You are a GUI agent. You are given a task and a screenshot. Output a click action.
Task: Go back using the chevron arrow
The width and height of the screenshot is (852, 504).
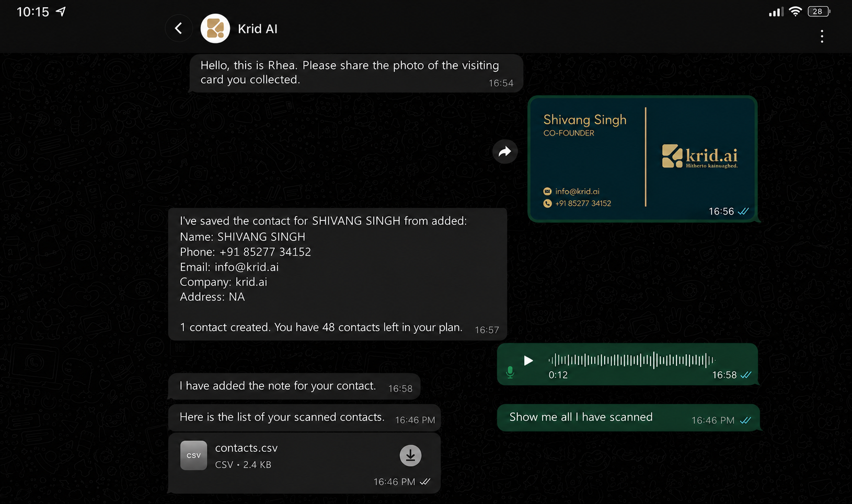point(179,28)
